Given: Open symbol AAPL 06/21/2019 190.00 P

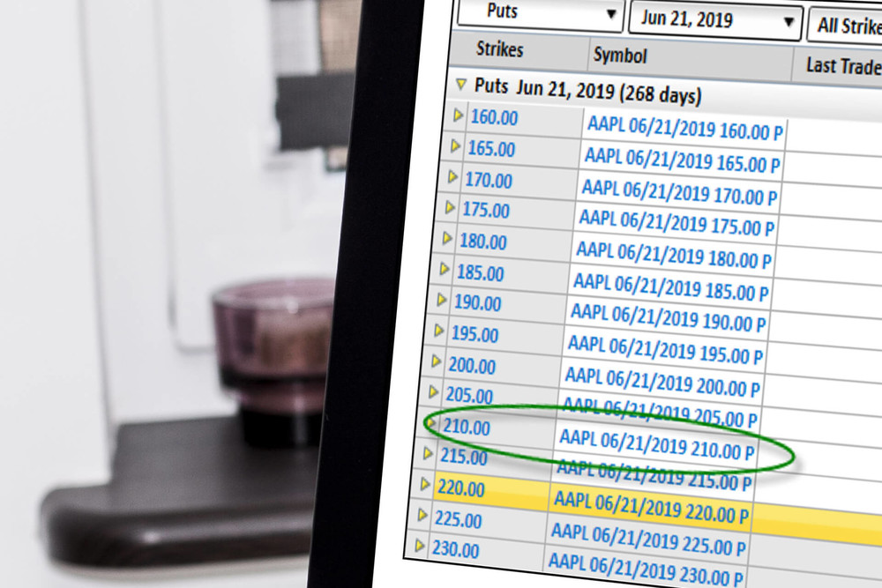Looking at the screenshot, I should (x=668, y=318).
